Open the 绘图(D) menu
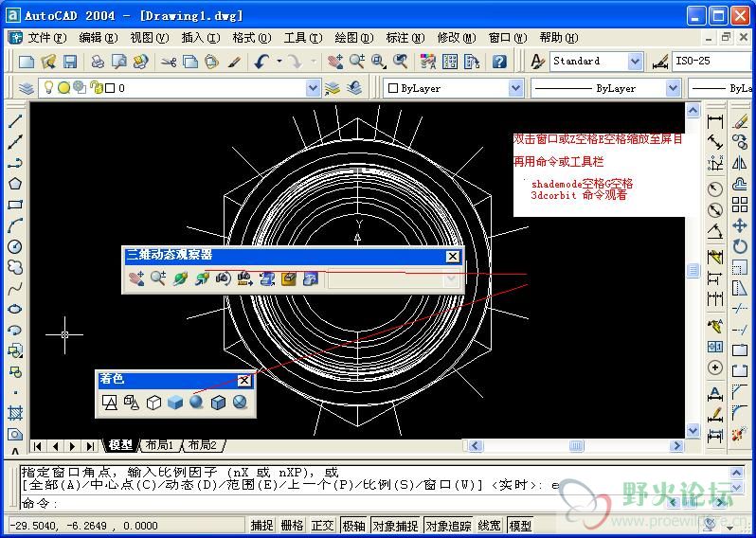 354,38
